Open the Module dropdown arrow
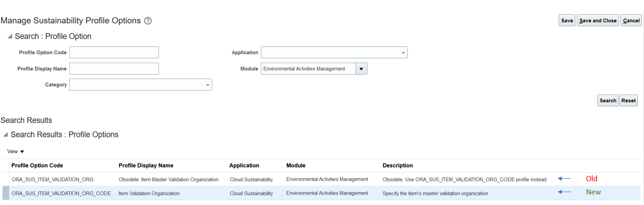Image resolution: width=644 pixels, height=205 pixels. pos(361,69)
